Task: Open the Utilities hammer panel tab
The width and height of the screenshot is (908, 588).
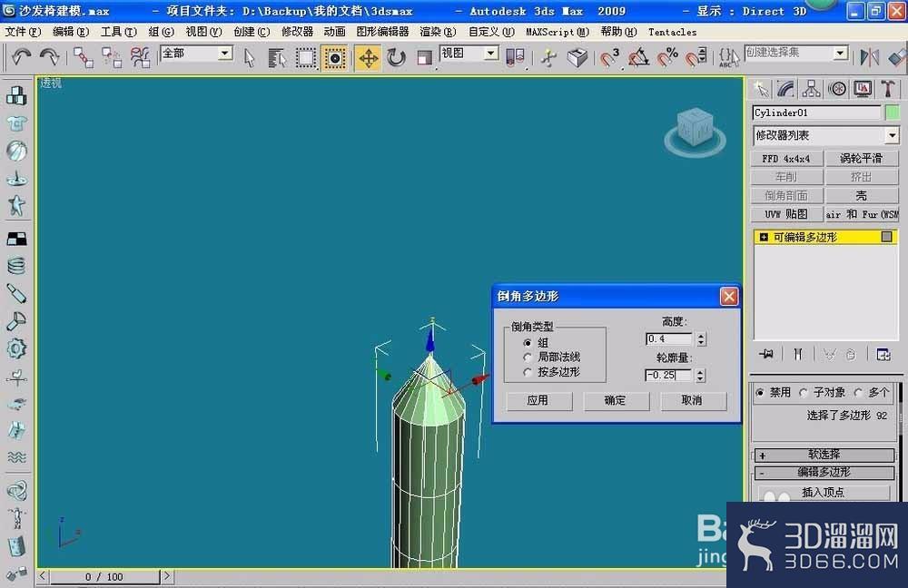Action: [888, 89]
